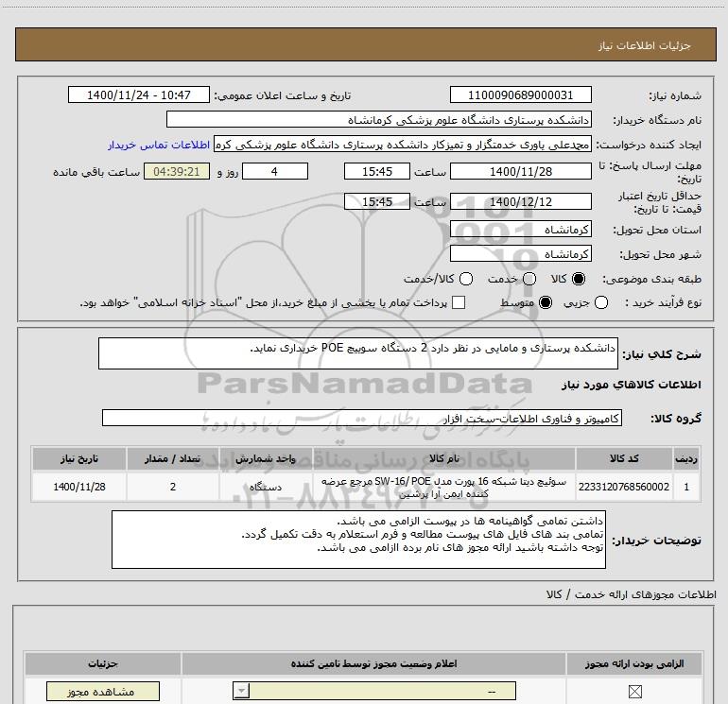Tick the Islamic treasury documents payment checkbox
The height and width of the screenshot is (704, 728).
459,302
